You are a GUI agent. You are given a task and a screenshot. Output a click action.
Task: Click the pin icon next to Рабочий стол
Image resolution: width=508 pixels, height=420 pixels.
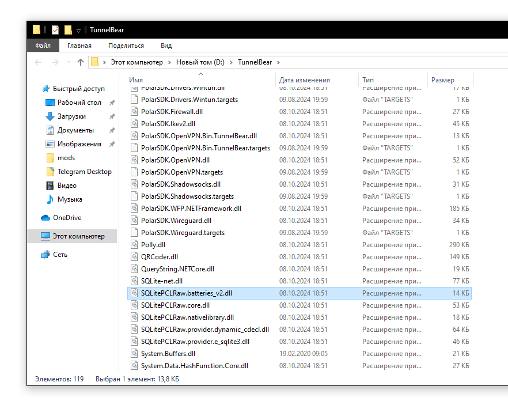112,103
